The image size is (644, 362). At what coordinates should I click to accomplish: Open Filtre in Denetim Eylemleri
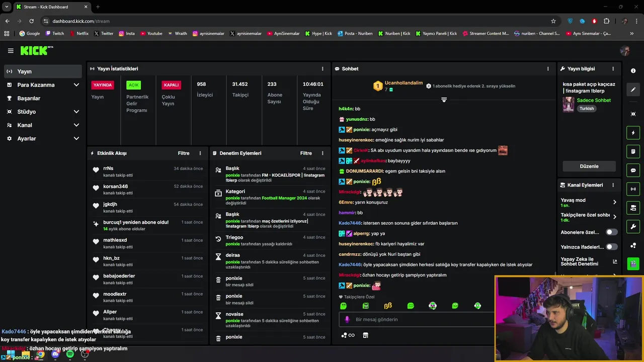pyautogui.click(x=306, y=153)
